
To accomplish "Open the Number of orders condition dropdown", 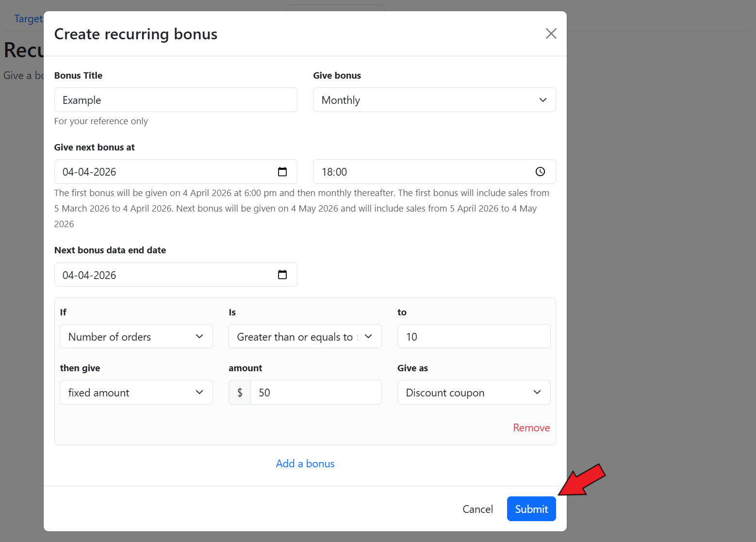I will pos(136,337).
